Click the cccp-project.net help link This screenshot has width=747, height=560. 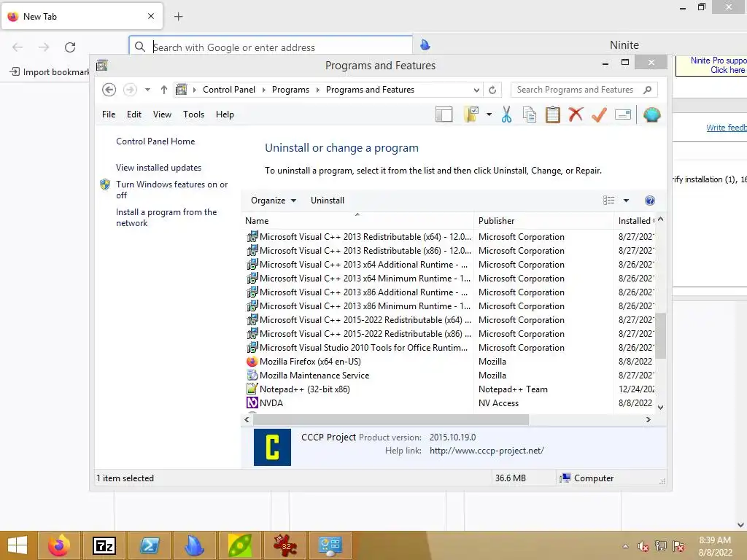click(487, 451)
